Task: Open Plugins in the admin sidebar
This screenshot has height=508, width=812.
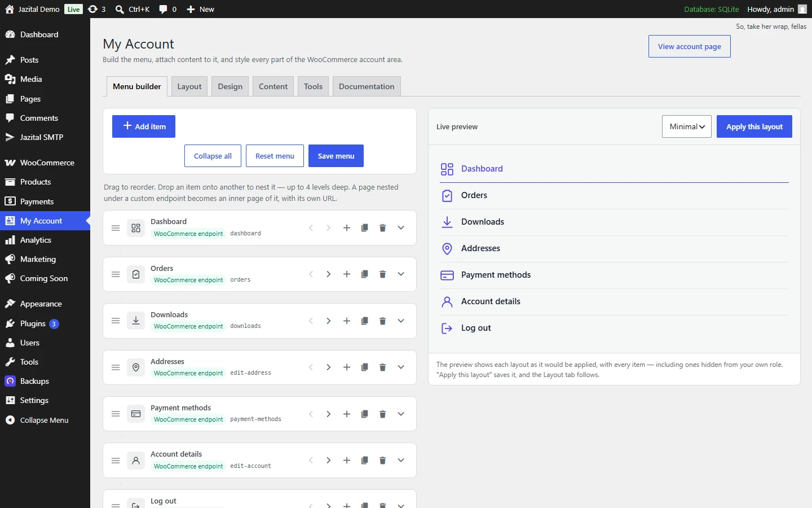Action: pos(45,323)
